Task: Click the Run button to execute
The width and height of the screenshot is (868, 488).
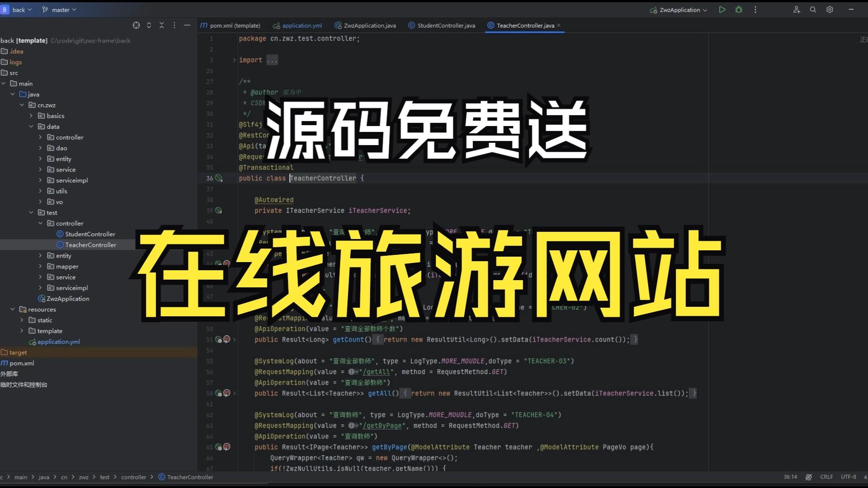Action: click(722, 9)
